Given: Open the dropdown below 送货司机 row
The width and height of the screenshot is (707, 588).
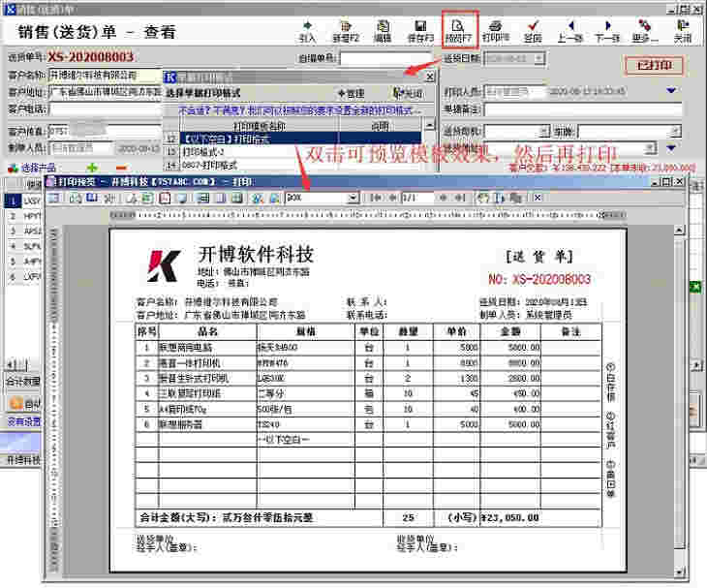Looking at the screenshot, I should [650, 148].
